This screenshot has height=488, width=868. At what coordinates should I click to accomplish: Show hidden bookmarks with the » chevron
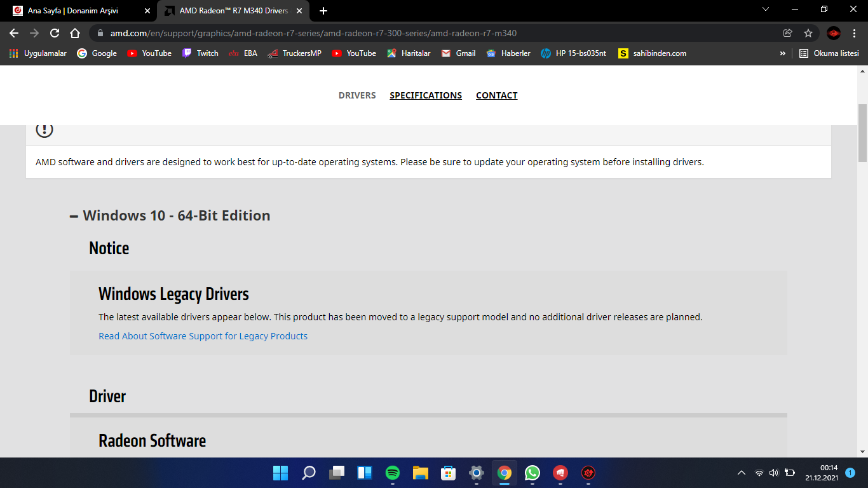(782, 53)
